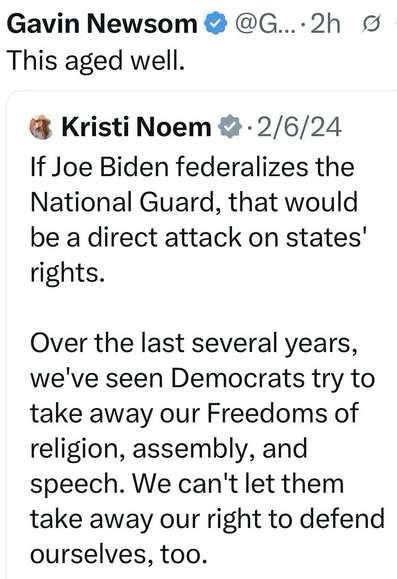Click "take away our Freedoms of" line
The image size is (397, 579).
pyautogui.click(x=194, y=413)
